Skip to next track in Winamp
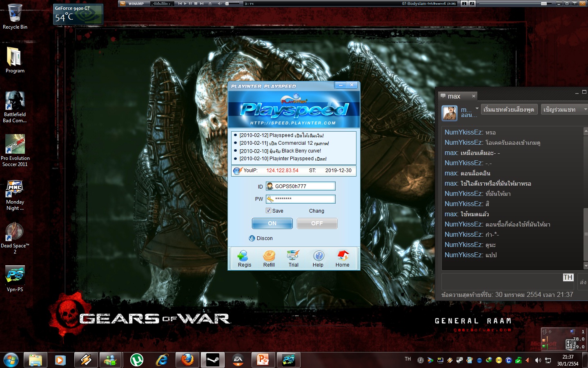This screenshot has height=368, width=588. 201,4
